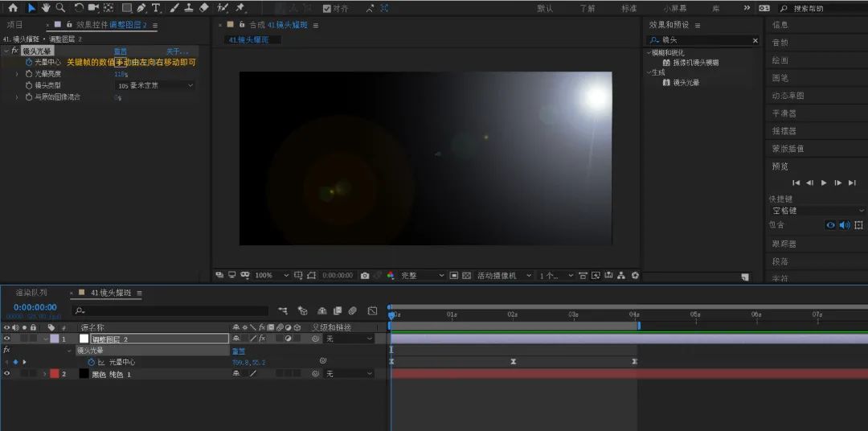Open the parent dropdown for 调整图层 2

(x=349, y=339)
